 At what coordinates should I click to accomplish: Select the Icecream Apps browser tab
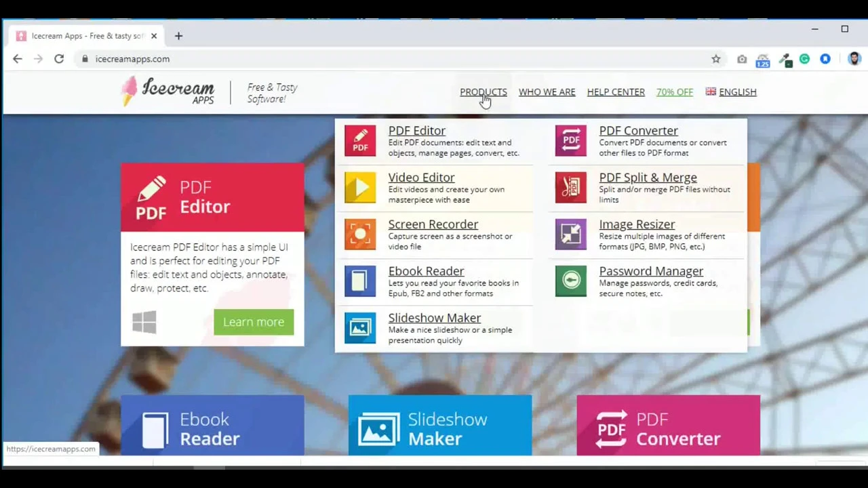(87, 36)
